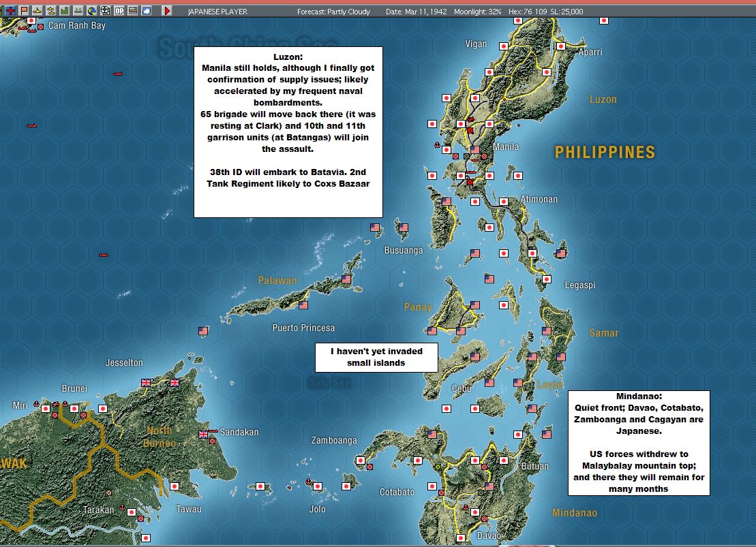
Task: Click the Cebu label
Action: tap(461, 388)
